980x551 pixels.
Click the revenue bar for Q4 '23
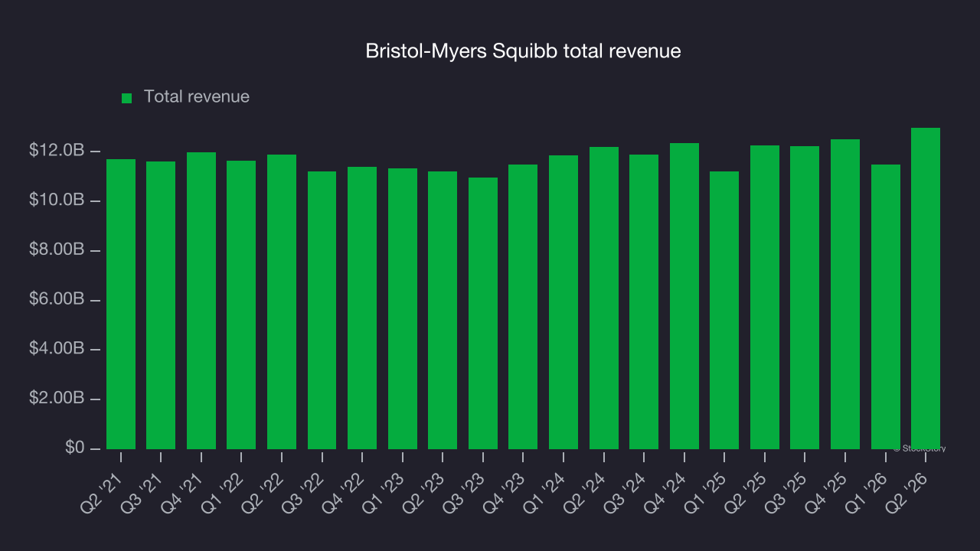coord(523,307)
